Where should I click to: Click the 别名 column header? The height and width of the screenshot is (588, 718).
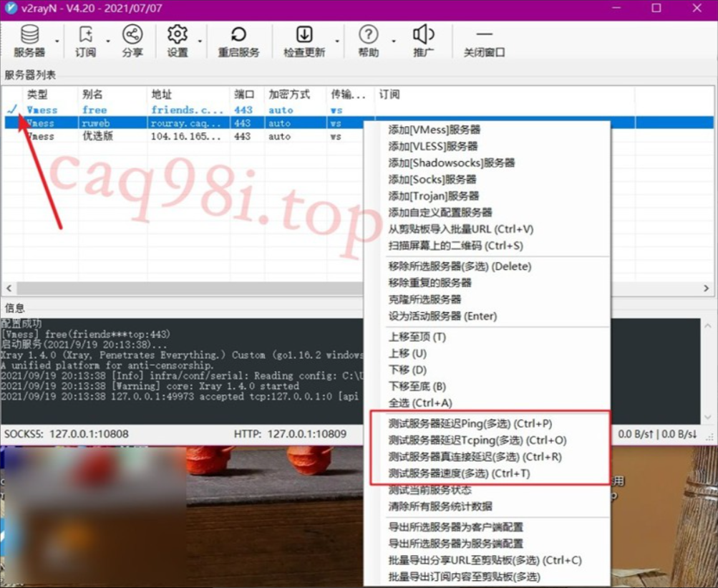click(112, 95)
